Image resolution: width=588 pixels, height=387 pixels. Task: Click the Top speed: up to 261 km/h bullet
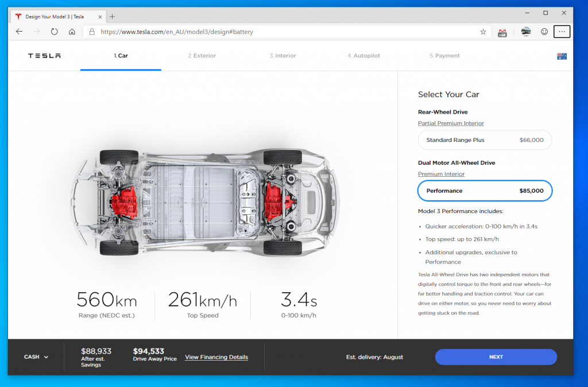coord(462,239)
